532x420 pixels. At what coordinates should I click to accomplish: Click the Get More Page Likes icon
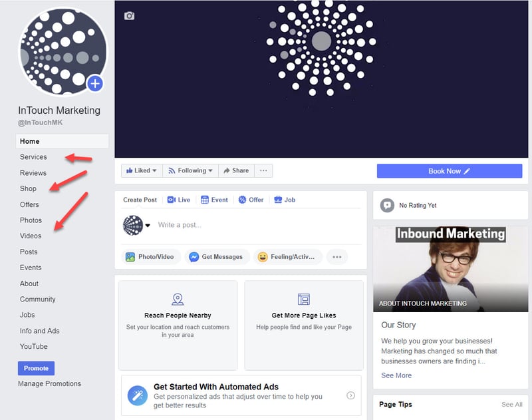(x=304, y=299)
